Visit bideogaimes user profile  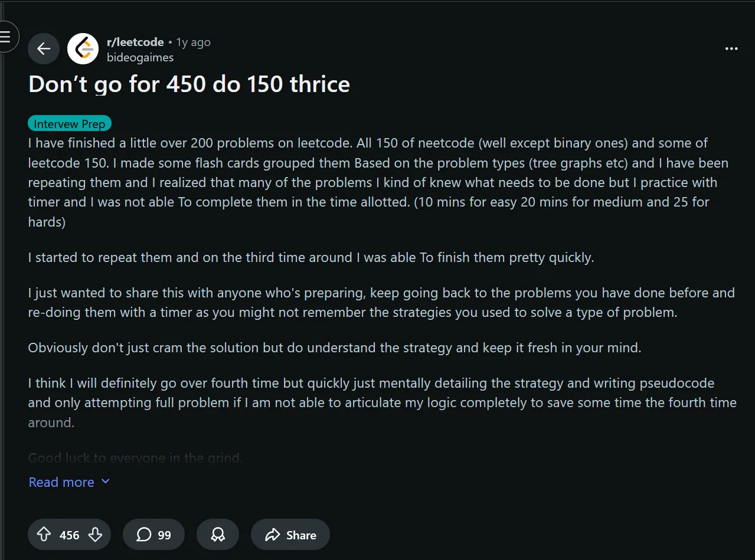[140, 57]
